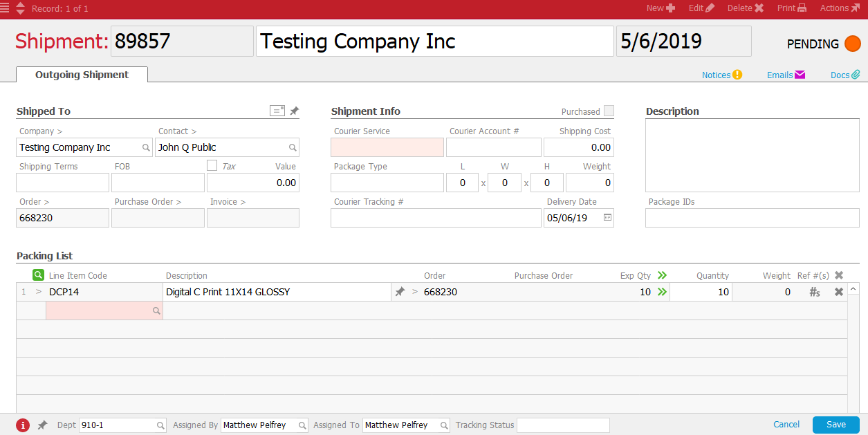Search company with magnifier in Company field
868x435 pixels.
pyautogui.click(x=146, y=147)
